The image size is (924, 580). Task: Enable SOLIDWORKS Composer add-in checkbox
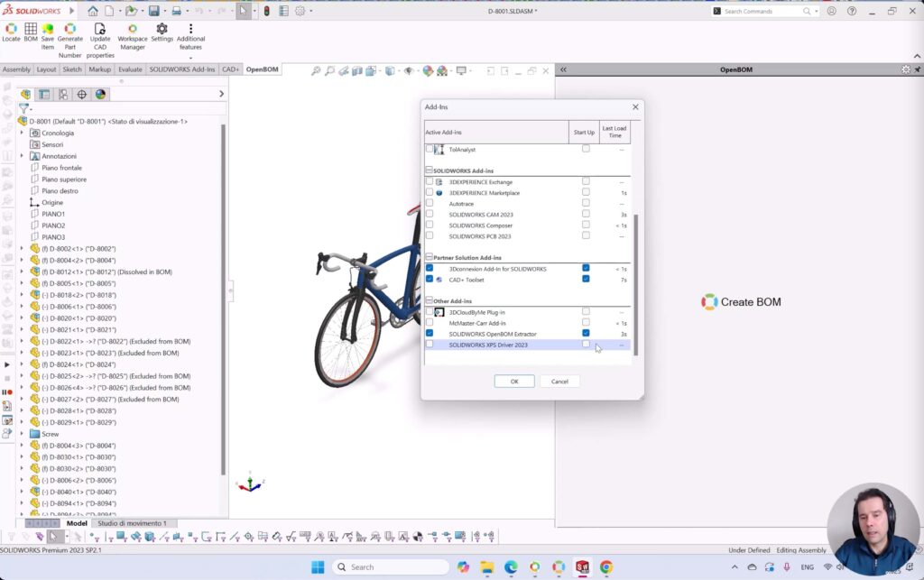click(430, 225)
